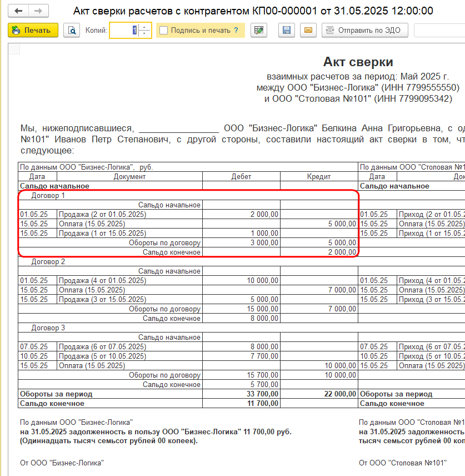Focus the Копий number input field
The height and width of the screenshot is (476, 465).
click(124, 31)
